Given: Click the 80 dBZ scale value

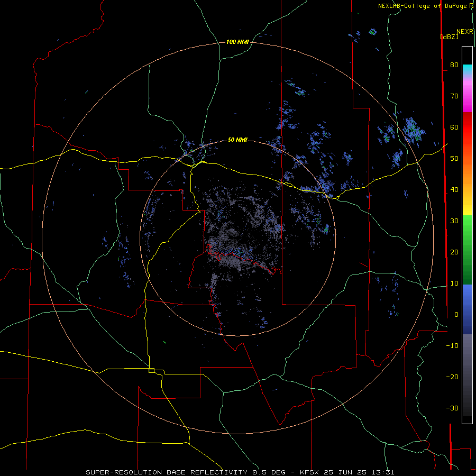Looking at the screenshot, I should (454, 65).
